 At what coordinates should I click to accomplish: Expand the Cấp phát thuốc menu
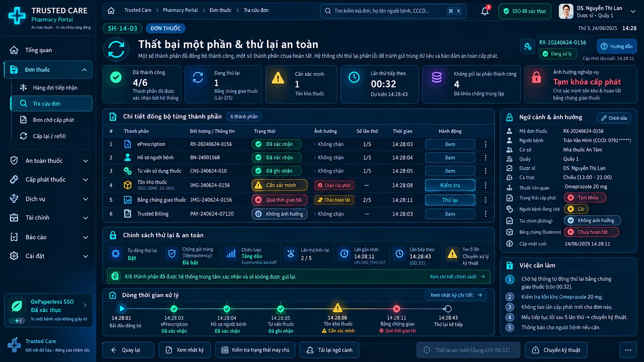tap(85, 180)
